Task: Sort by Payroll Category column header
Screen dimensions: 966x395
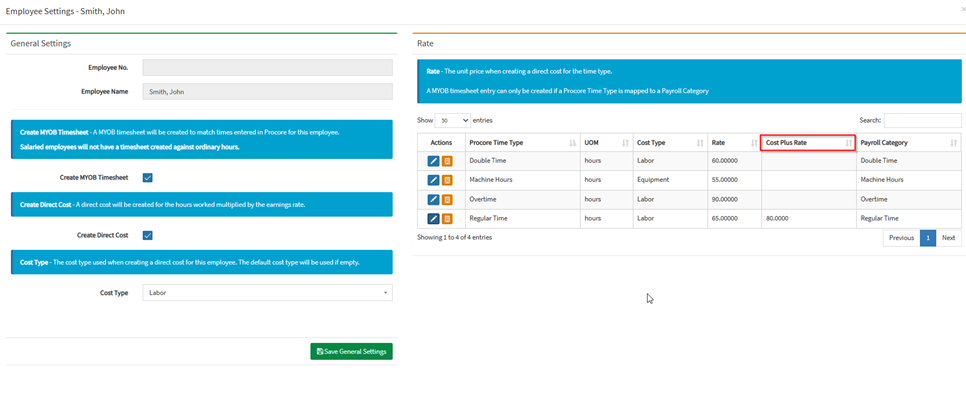Action: pos(908,142)
